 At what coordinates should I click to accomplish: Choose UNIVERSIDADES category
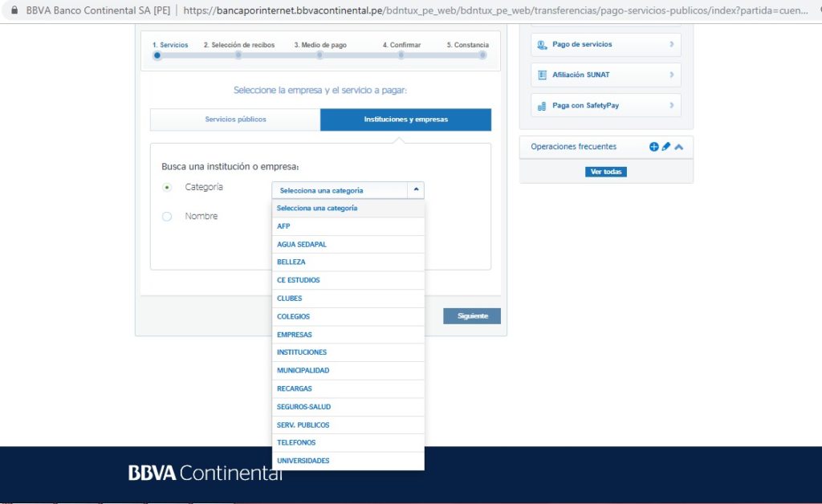tap(348, 461)
